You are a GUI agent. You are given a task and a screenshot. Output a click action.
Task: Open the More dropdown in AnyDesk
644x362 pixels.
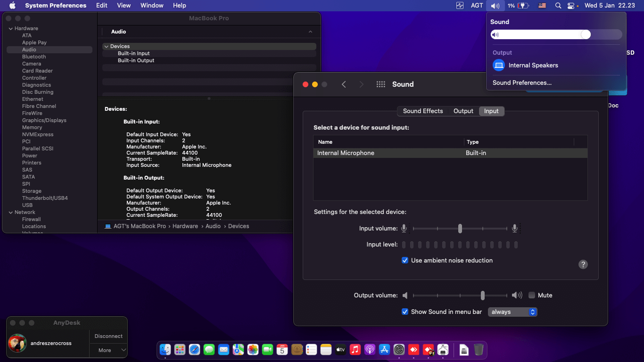pyautogui.click(x=108, y=350)
